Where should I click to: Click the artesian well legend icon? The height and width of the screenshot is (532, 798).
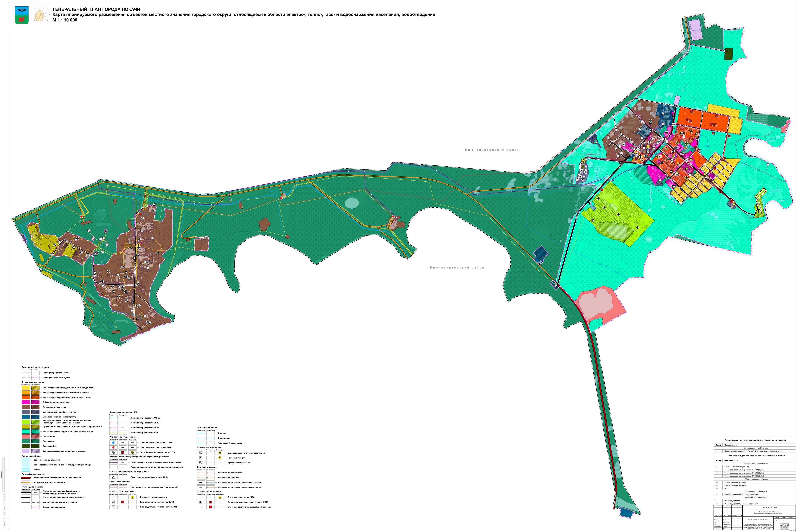201,463
